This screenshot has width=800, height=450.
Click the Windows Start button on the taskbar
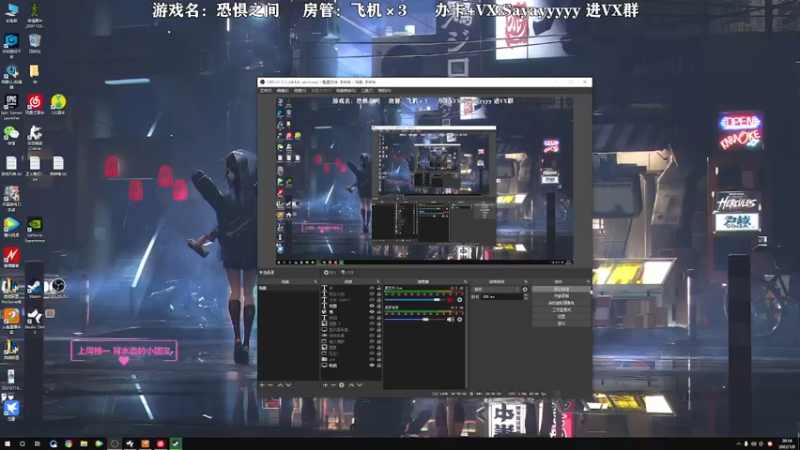coord(7,444)
